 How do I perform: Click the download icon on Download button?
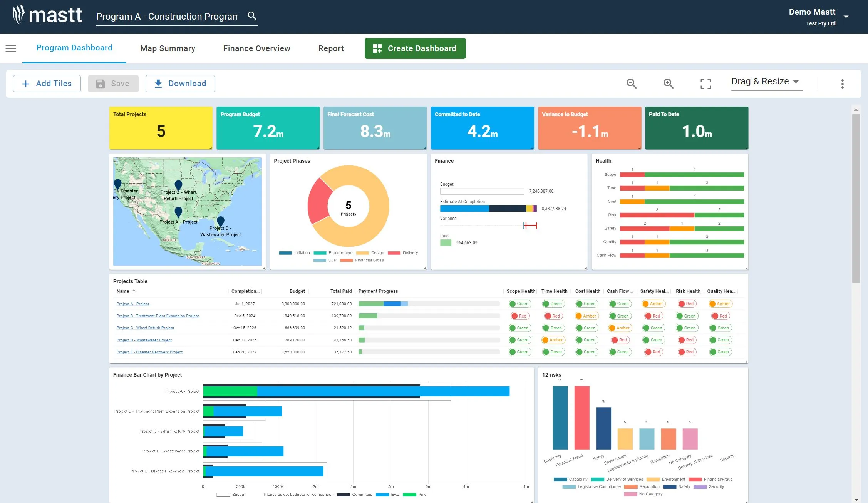158,83
